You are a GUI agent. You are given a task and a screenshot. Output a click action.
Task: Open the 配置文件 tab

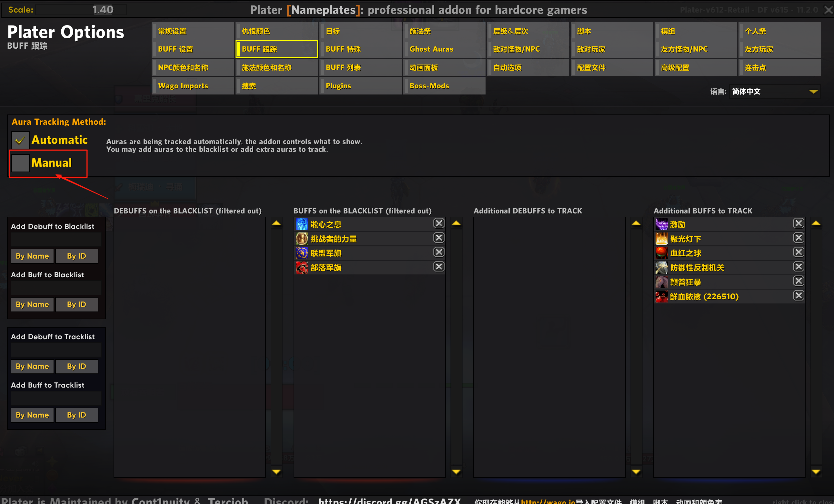(x=612, y=68)
